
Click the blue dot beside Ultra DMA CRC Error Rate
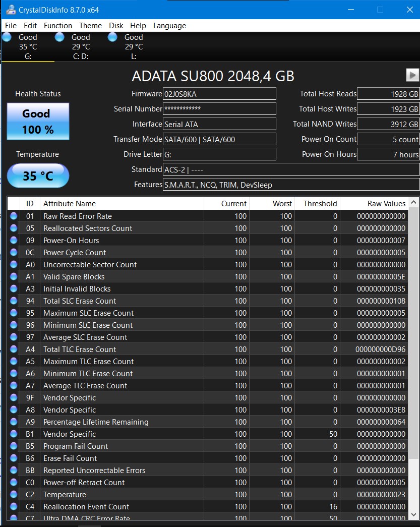pyautogui.click(x=14, y=517)
